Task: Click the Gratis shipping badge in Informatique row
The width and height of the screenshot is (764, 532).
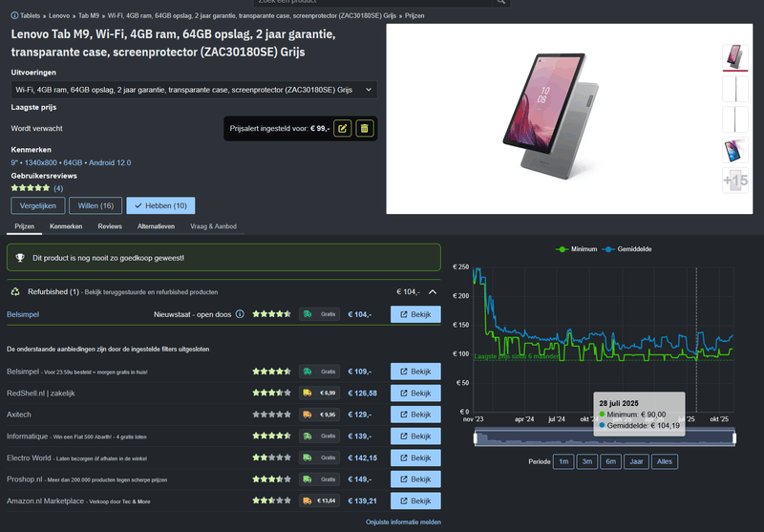Action: (319, 436)
